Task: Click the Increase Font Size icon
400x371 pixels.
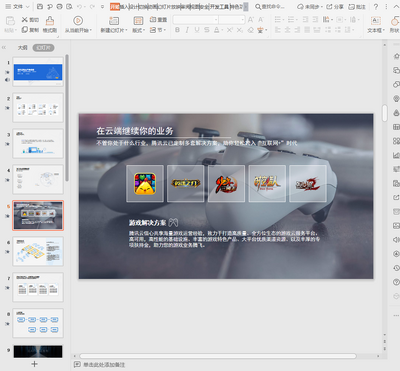Action: (x=251, y=20)
